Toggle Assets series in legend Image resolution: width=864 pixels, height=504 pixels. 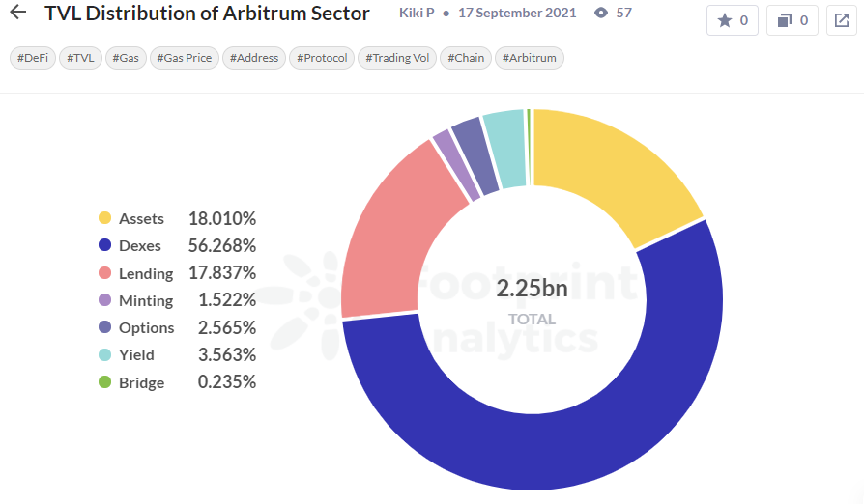tap(141, 219)
